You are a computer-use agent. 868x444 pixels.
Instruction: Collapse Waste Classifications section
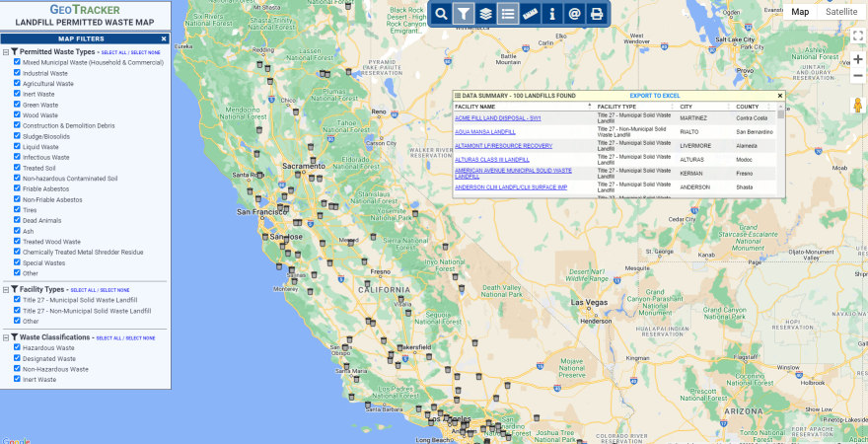point(6,337)
